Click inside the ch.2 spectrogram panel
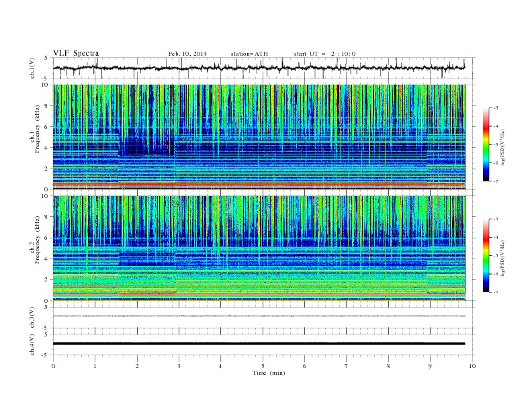The image size is (532, 411). (x=259, y=248)
